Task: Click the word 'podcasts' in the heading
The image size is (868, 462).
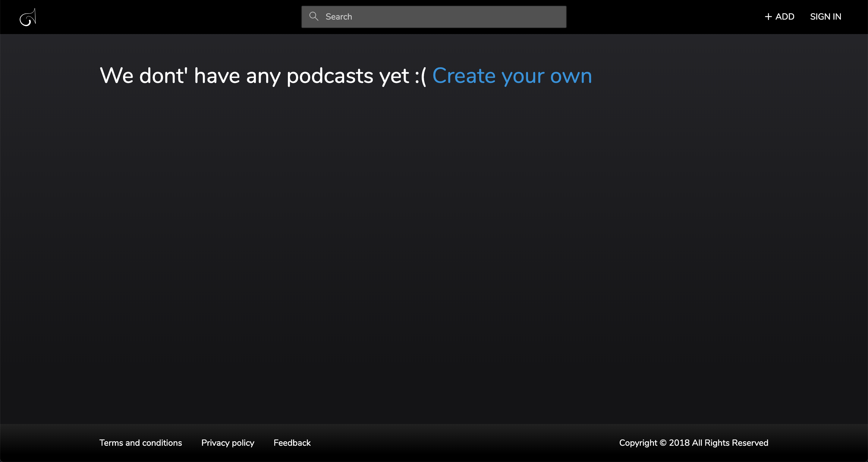Action: click(329, 76)
